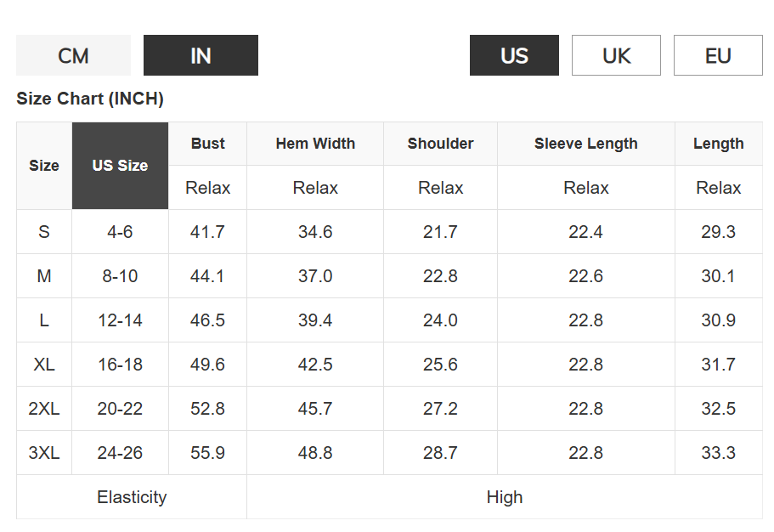Screen dimensions: 774x532
Task: Click the Length column header
Action: click(718, 144)
